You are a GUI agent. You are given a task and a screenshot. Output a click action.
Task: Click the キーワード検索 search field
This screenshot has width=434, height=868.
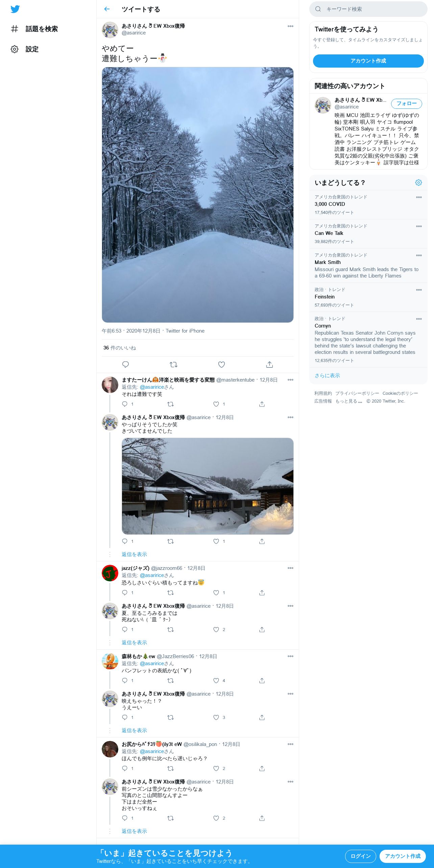[368, 9]
